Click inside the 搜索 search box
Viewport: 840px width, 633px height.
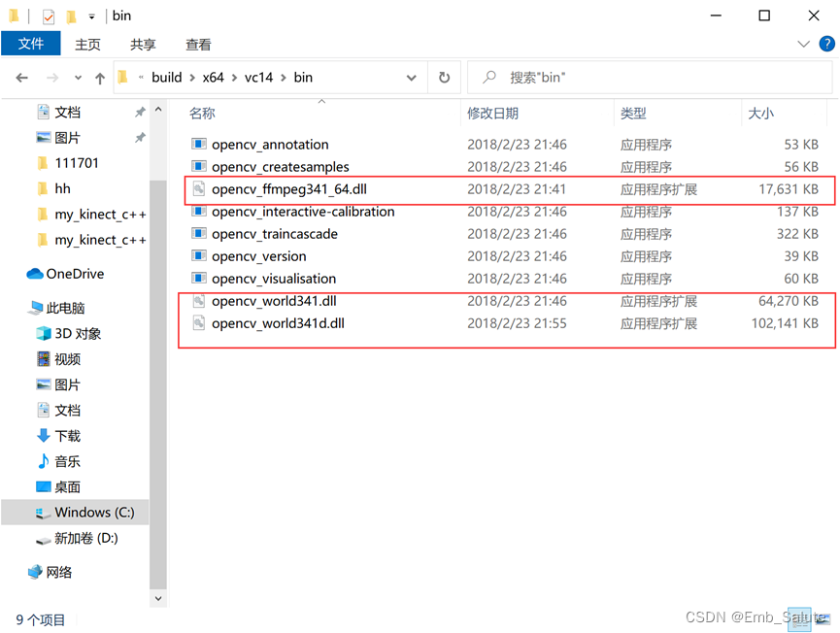(x=583, y=77)
